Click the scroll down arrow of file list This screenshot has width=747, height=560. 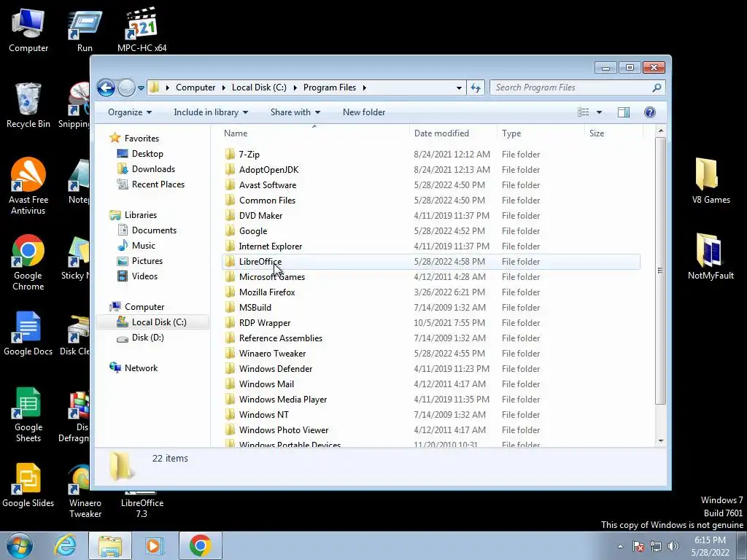(660, 441)
